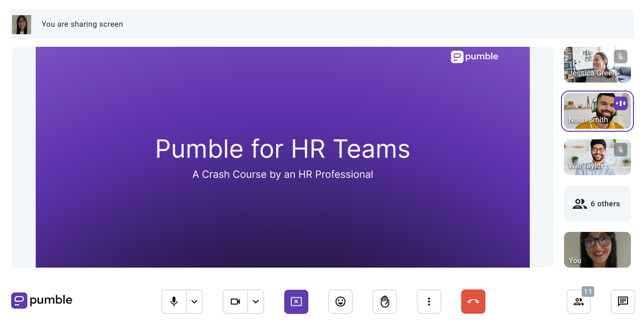The height and width of the screenshot is (331, 644).
Task: Click Noah Smith's speaking indicator icon
Action: coord(620,103)
